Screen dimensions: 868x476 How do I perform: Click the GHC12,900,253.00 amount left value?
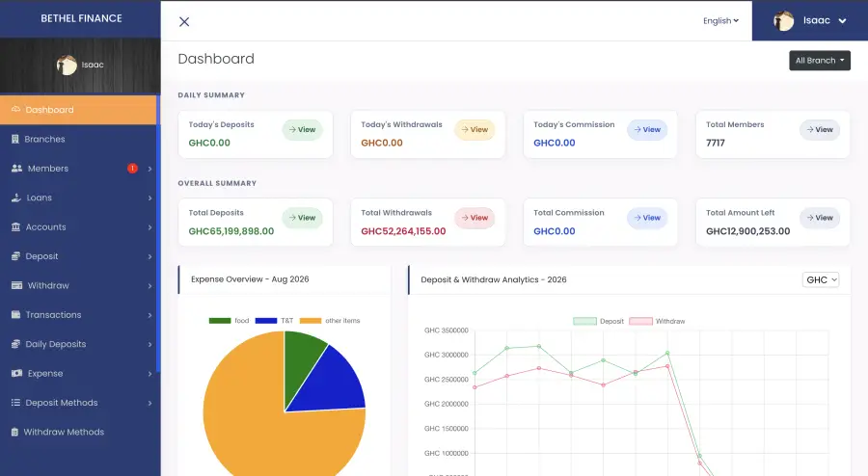(x=747, y=231)
